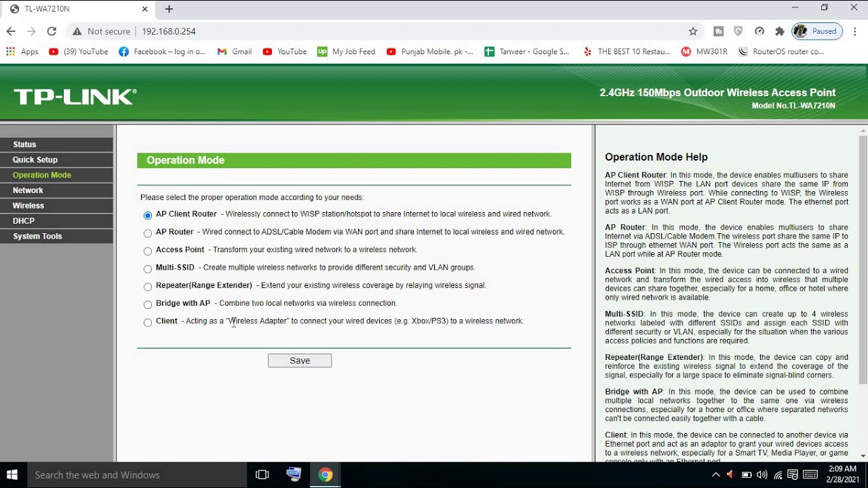
Task: Select the Access Point radio button
Action: [x=148, y=251]
